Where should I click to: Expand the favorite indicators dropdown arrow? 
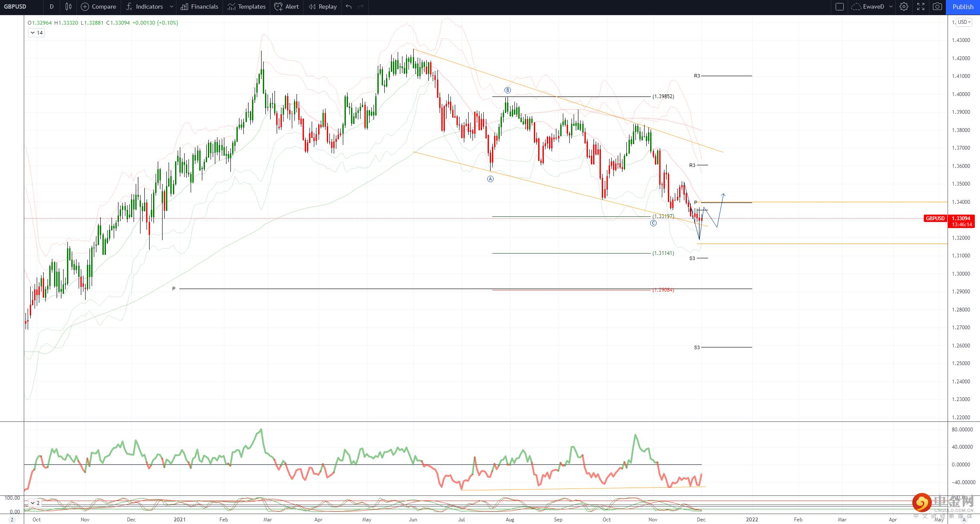pyautogui.click(x=172, y=6)
